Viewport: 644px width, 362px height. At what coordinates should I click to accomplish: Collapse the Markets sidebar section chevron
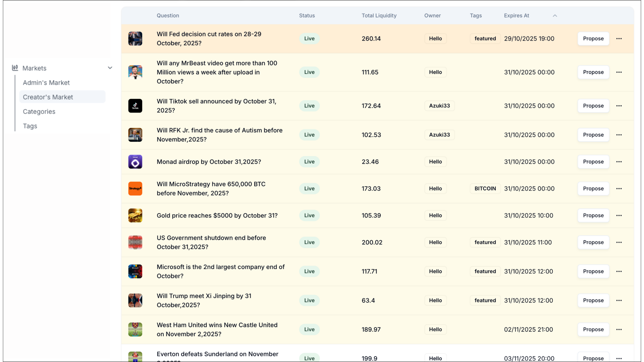(x=110, y=68)
